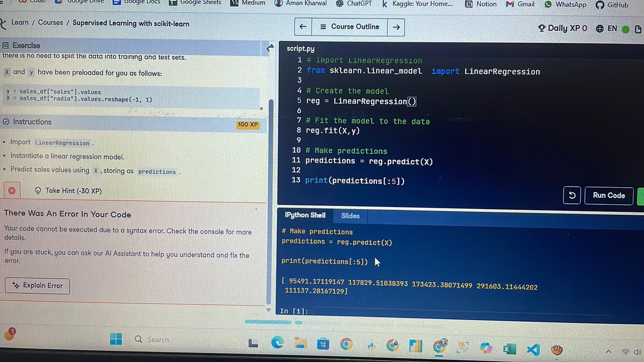Open VS Code from the taskbar
Screen dimensions: 644x362
532,349
